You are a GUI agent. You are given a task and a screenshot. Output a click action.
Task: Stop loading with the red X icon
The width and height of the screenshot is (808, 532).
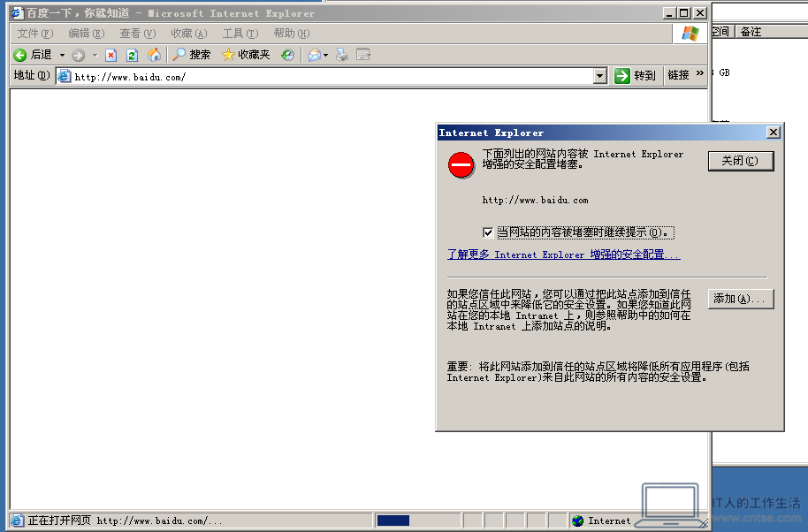tap(111, 55)
